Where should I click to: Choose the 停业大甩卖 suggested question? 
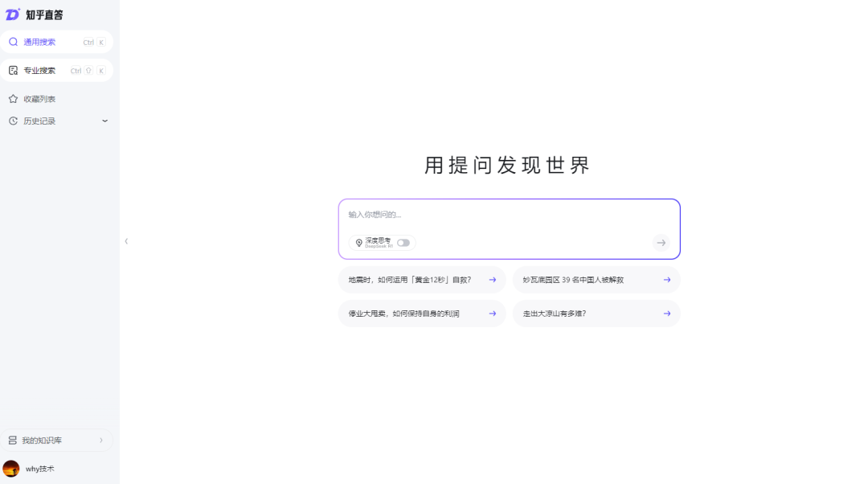pyautogui.click(x=422, y=314)
